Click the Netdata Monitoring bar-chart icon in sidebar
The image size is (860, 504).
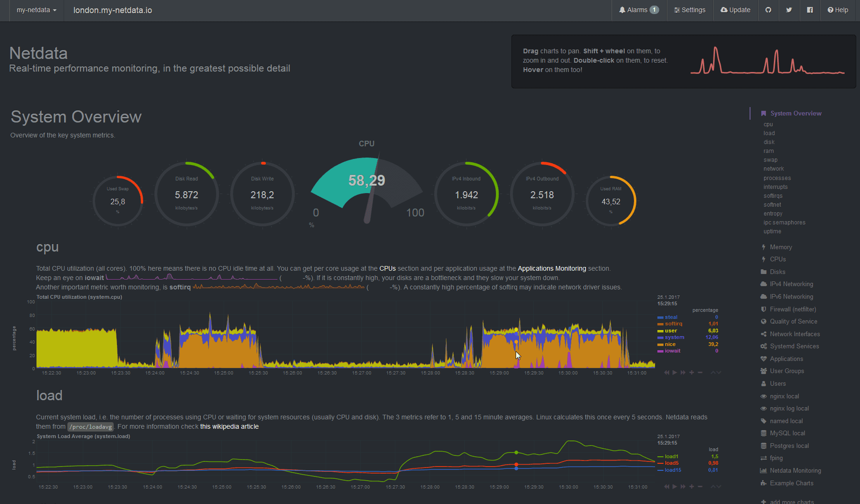(x=763, y=470)
